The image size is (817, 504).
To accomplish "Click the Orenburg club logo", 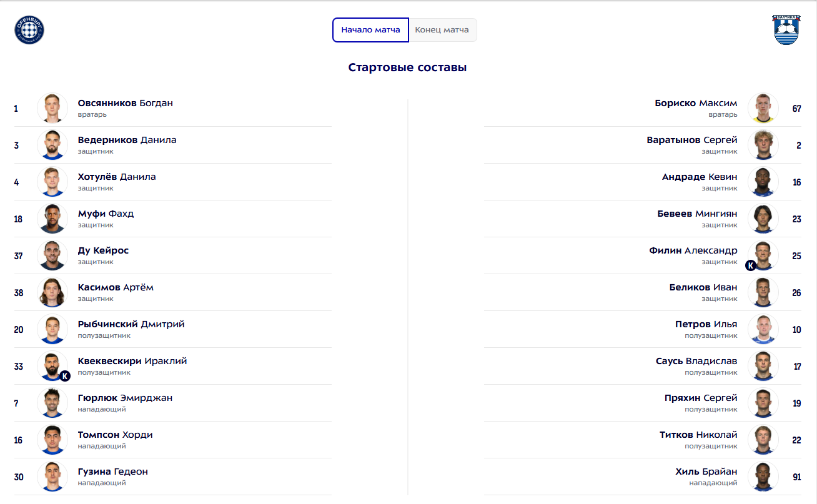I will coord(29,30).
